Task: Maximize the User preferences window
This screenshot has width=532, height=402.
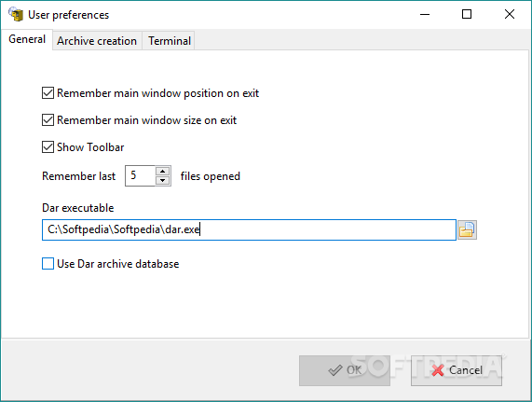Action: [467, 14]
